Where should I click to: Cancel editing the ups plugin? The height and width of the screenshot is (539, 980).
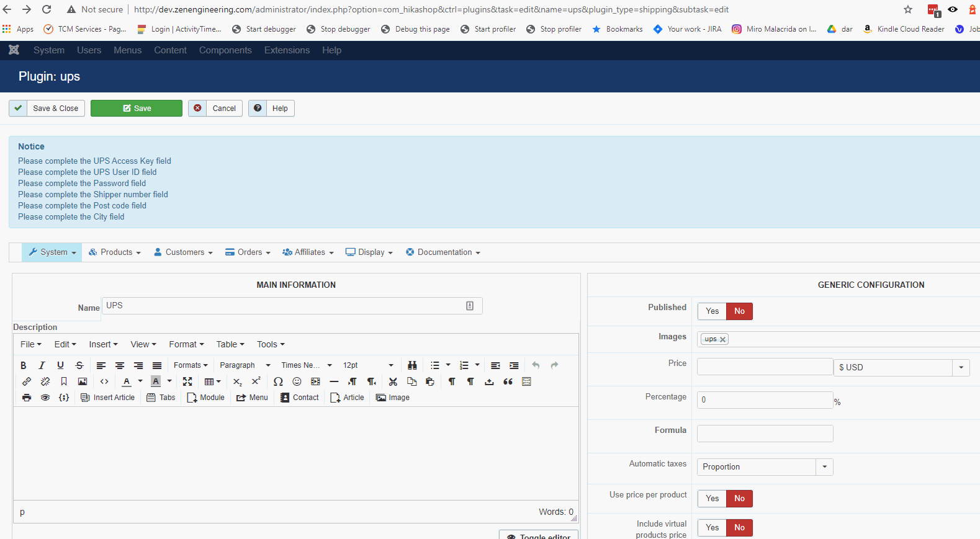tap(215, 109)
